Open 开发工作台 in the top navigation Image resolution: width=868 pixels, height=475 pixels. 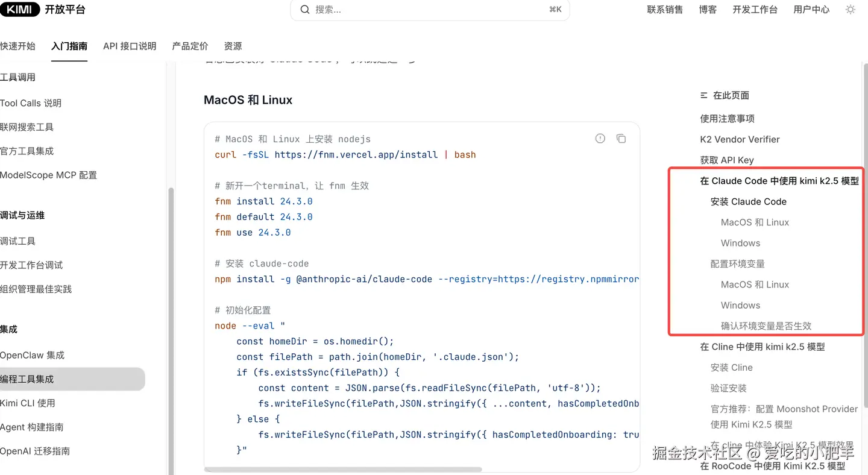(755, 10)
